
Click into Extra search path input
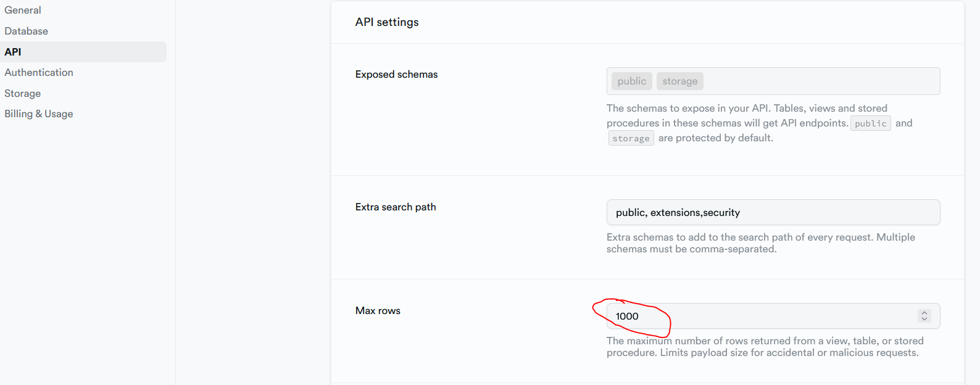tap(773, 212)
